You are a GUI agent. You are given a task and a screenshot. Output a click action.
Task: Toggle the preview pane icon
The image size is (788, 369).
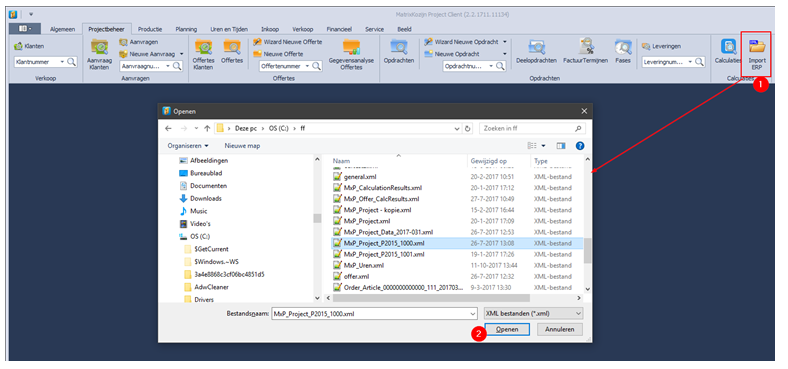pyautogui.click(x=561, y=146)
